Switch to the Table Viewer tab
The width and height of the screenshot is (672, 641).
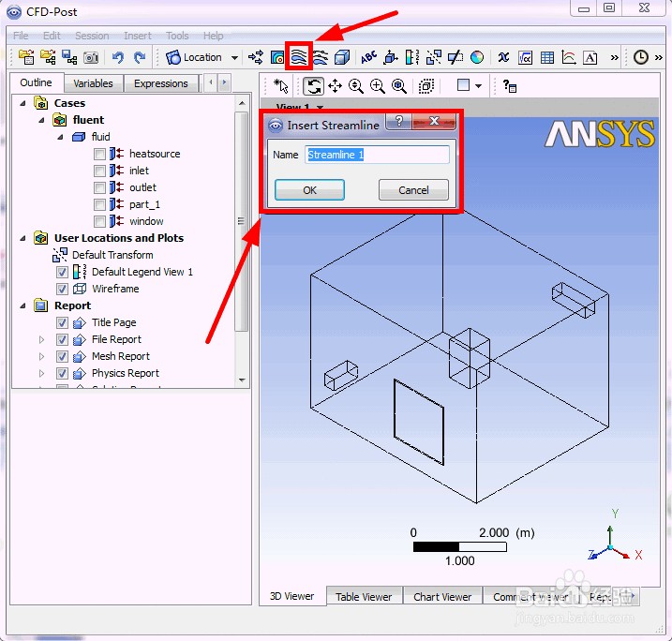364,596
